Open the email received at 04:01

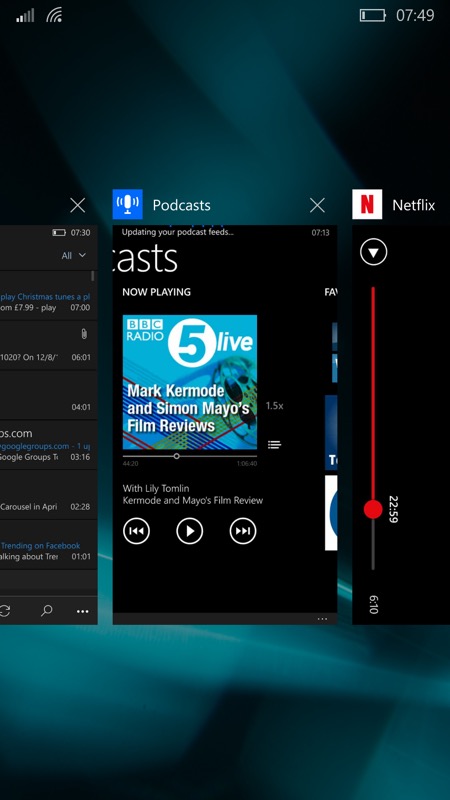pos(48,395)
